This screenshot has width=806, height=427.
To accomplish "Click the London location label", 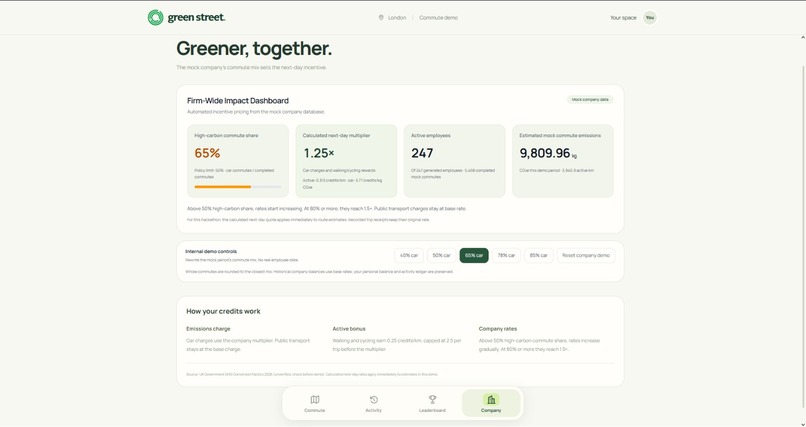I will coord(397,17).
